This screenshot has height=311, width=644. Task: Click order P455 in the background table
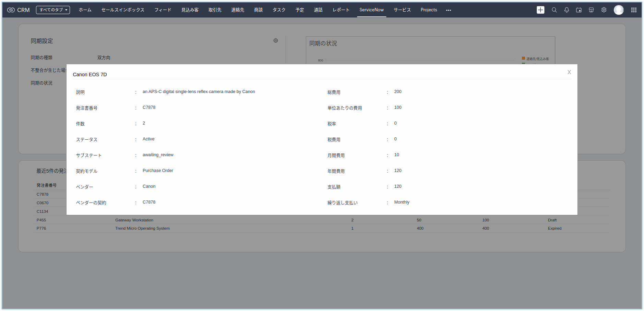tap(41, 220)
